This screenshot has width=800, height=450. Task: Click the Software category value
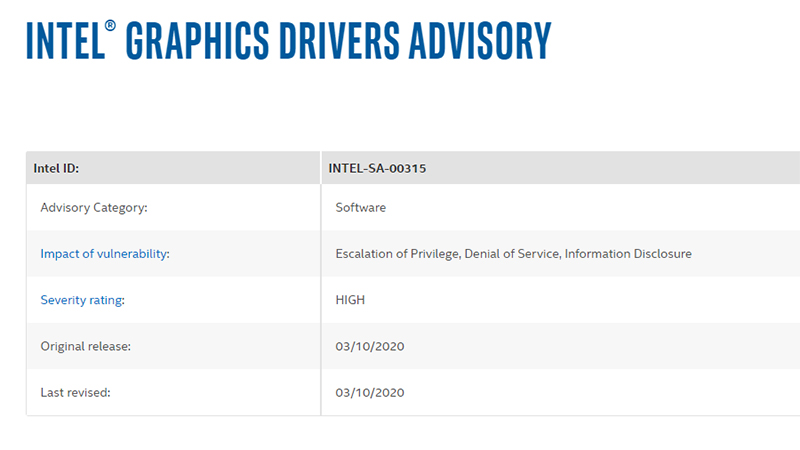(x=361, y=208)
